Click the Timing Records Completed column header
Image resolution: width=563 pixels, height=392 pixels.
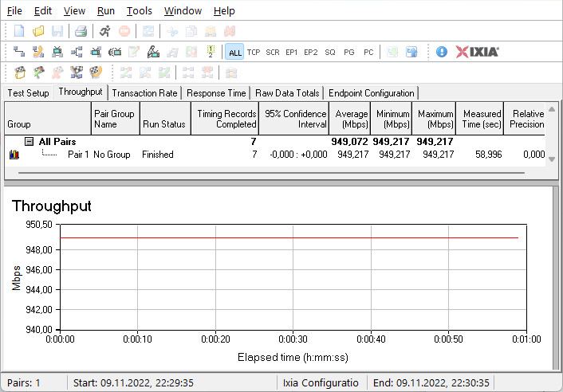point(225,119)
